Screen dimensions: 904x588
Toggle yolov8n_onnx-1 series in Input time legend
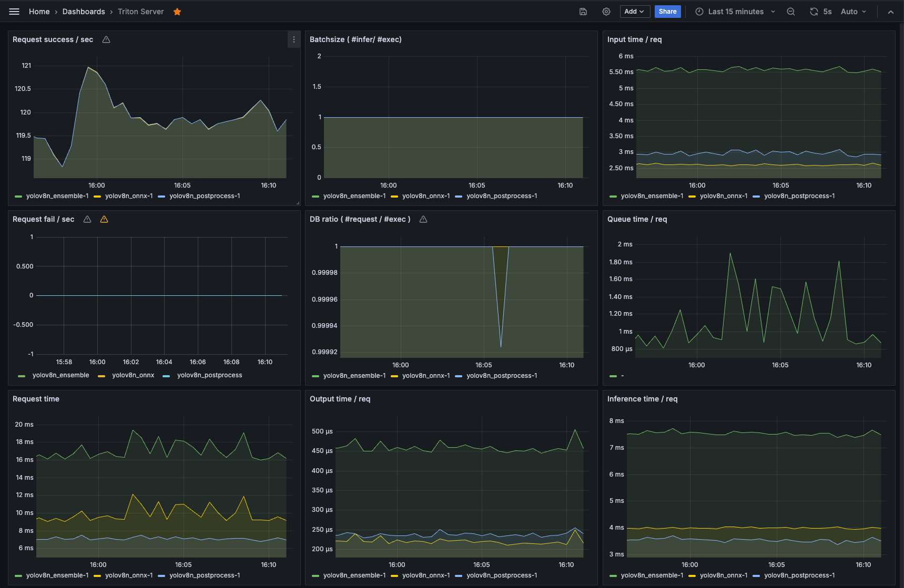723,196
